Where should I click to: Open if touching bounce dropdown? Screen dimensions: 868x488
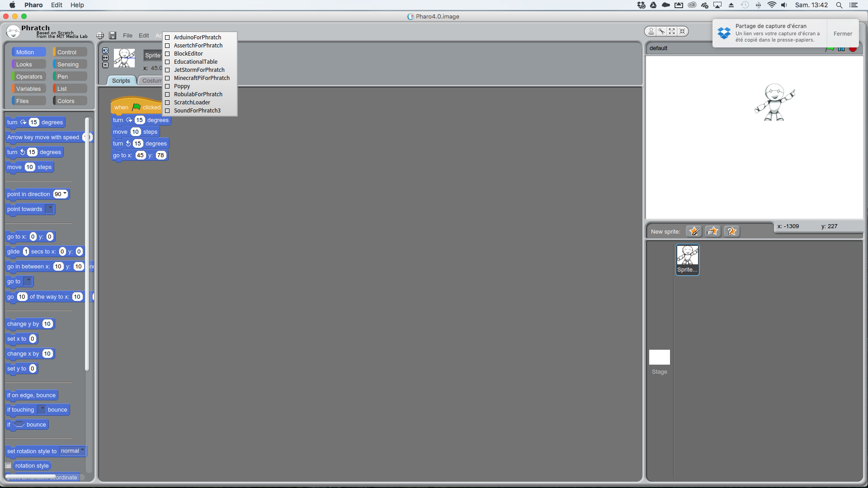click(42, 409)
